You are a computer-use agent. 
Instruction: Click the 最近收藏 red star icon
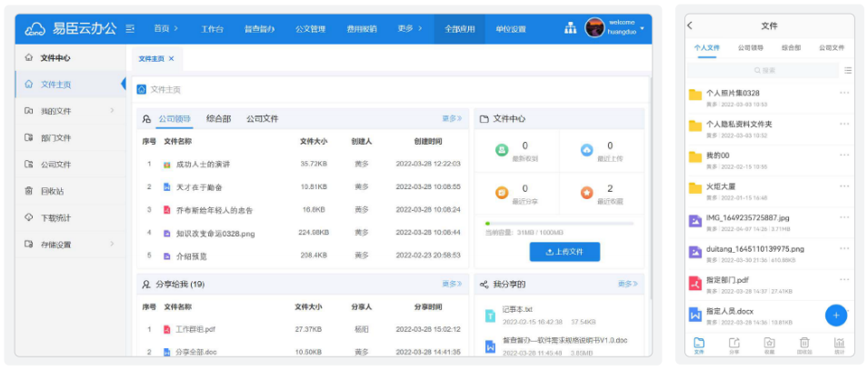pyautogui.click(x=586, y=192)
